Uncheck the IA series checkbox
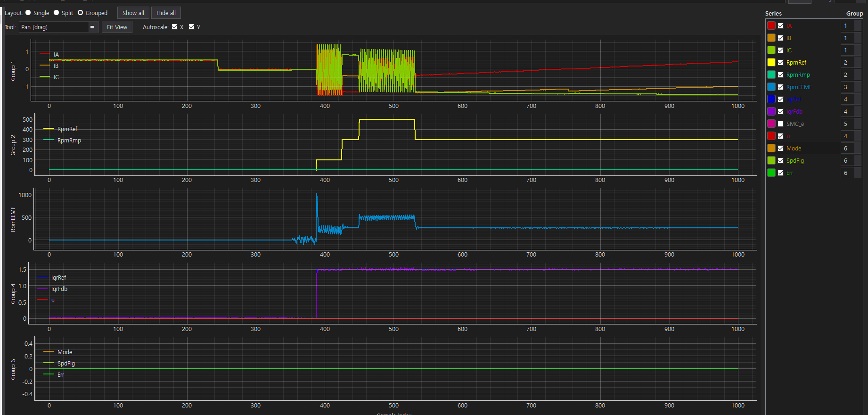The height and width of the screenshot is (415, 868). [781, 25]
